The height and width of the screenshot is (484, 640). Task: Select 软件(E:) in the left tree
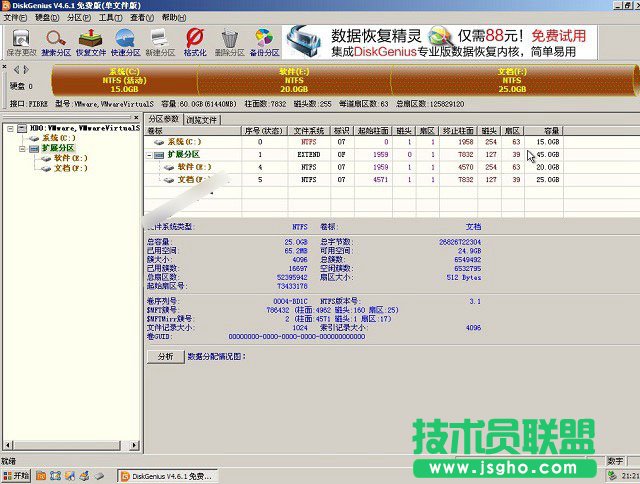(71, 158)
